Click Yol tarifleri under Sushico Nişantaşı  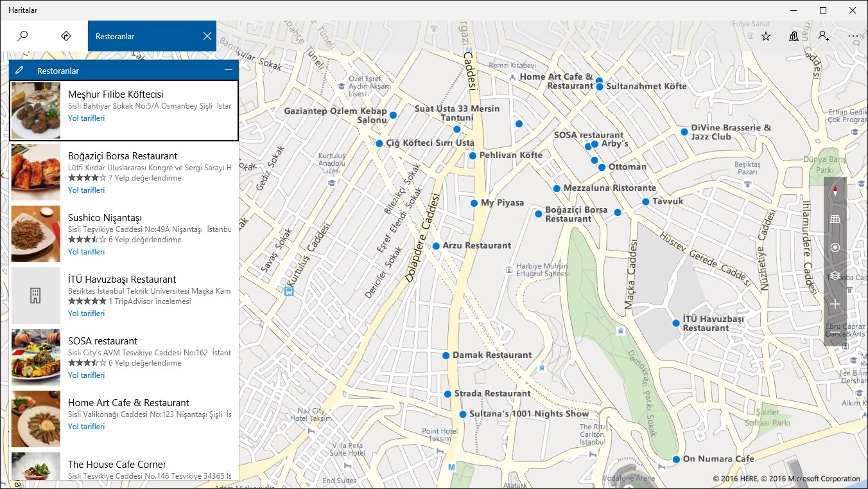(x=86, y=252)
